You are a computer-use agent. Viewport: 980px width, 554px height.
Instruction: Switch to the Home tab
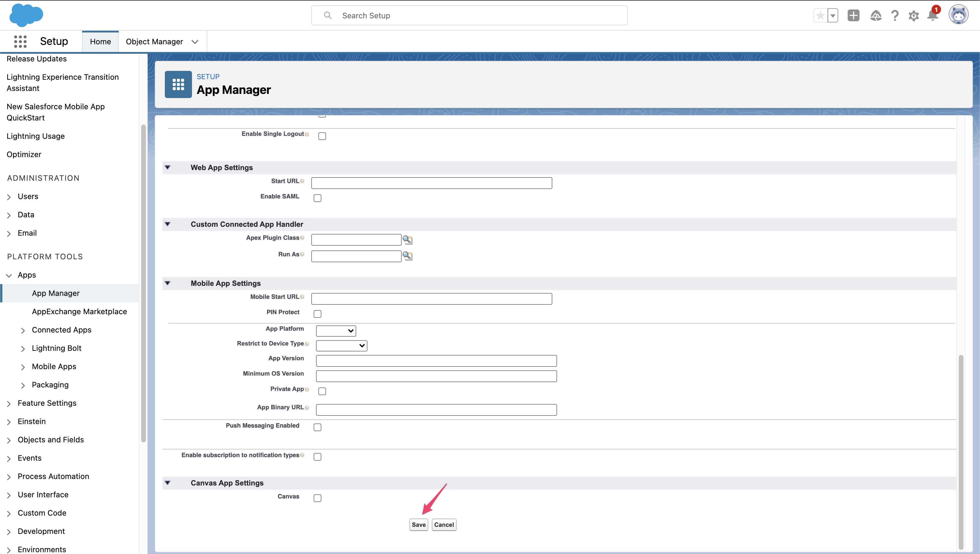[100, 41]
